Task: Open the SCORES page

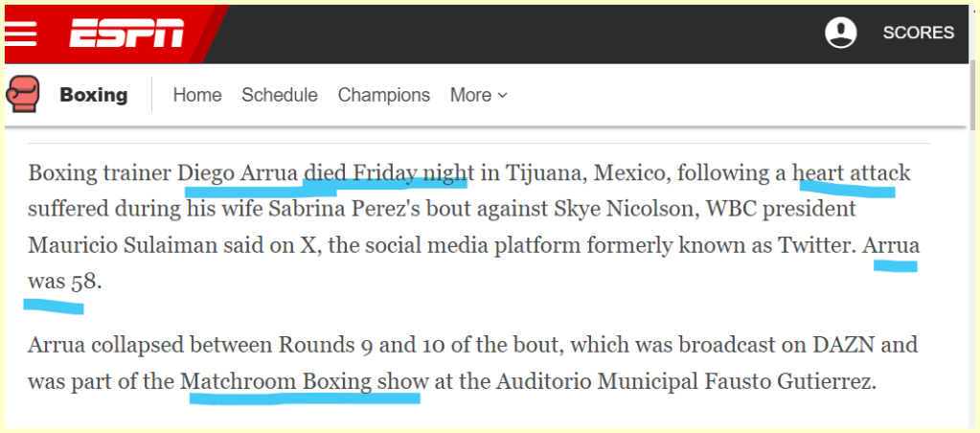Action: [918, 33]
